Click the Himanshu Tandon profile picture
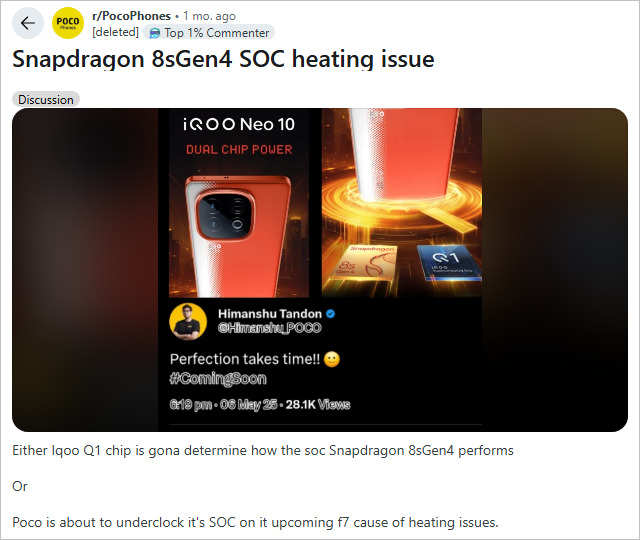Image resolution: width=640 pixels, height=540 pixels. 188,321
